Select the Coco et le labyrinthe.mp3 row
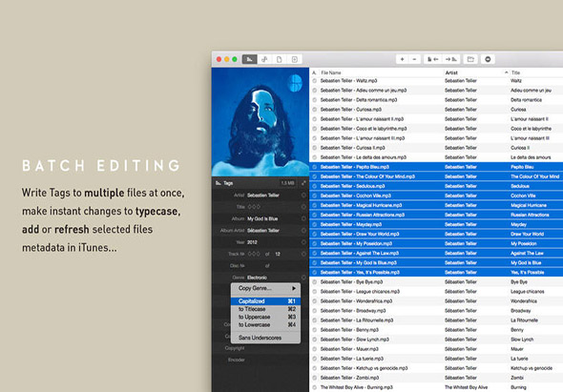Image resolution: width=563 pixels, height=392 pixels. (x=436, y=129)
